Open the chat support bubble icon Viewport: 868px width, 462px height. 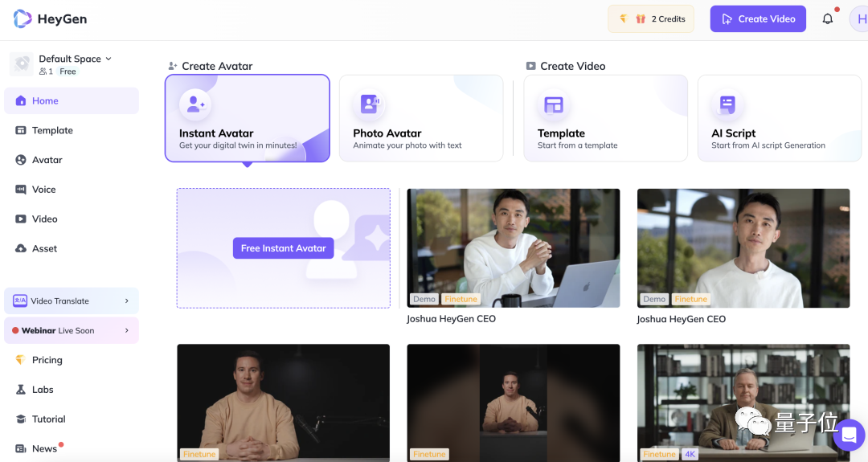[x=849, y=435]
